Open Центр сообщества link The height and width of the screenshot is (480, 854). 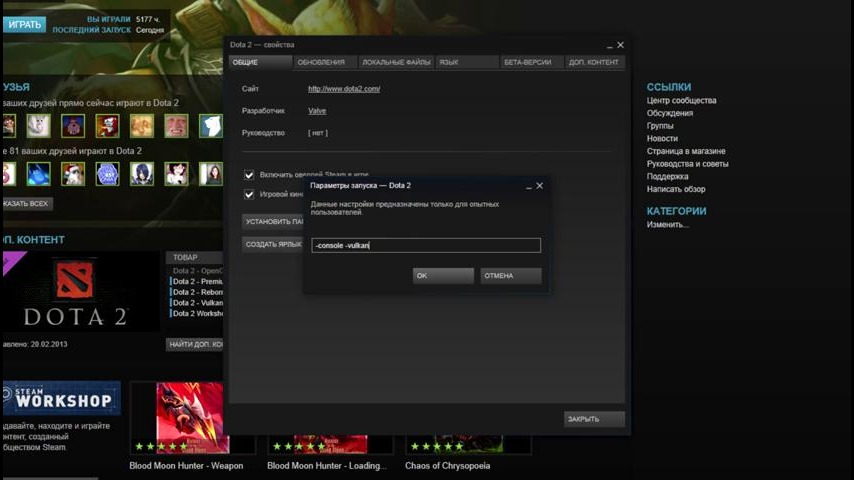681,101
